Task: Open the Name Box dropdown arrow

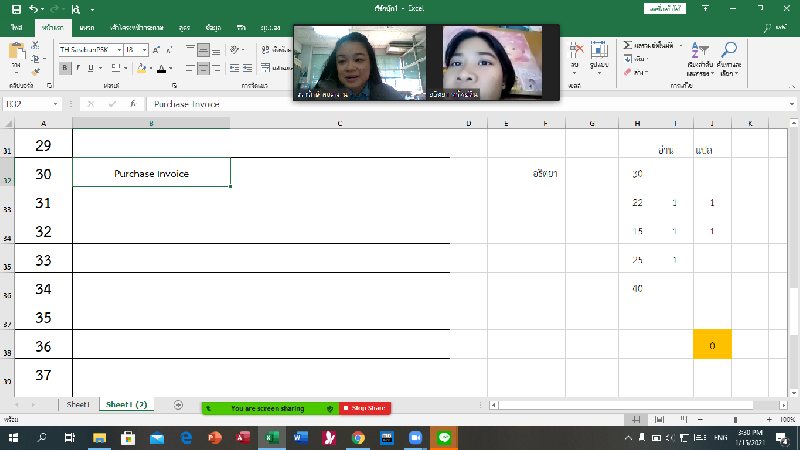Action: tap(56, 104)
